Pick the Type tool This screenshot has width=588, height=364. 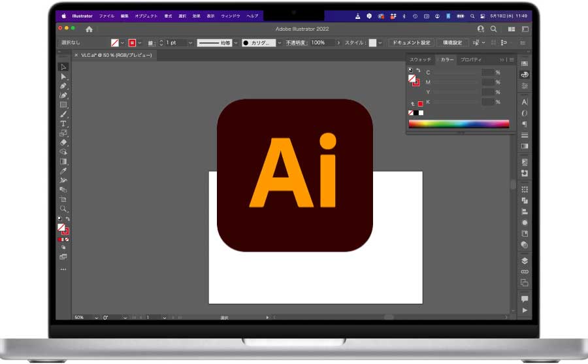(x=63, y=124)
